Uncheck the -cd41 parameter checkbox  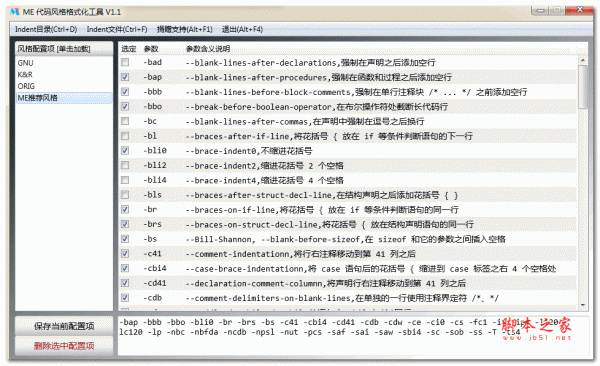pos(125,283)
